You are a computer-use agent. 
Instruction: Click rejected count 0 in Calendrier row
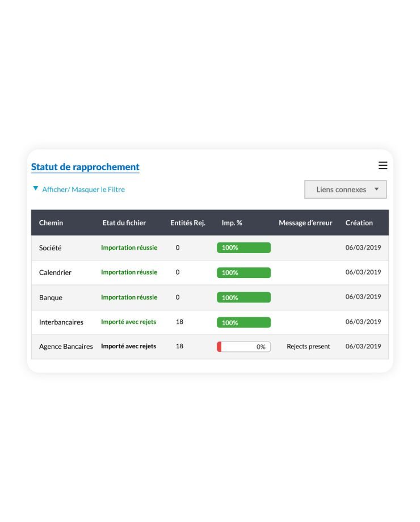coord(178,272)
